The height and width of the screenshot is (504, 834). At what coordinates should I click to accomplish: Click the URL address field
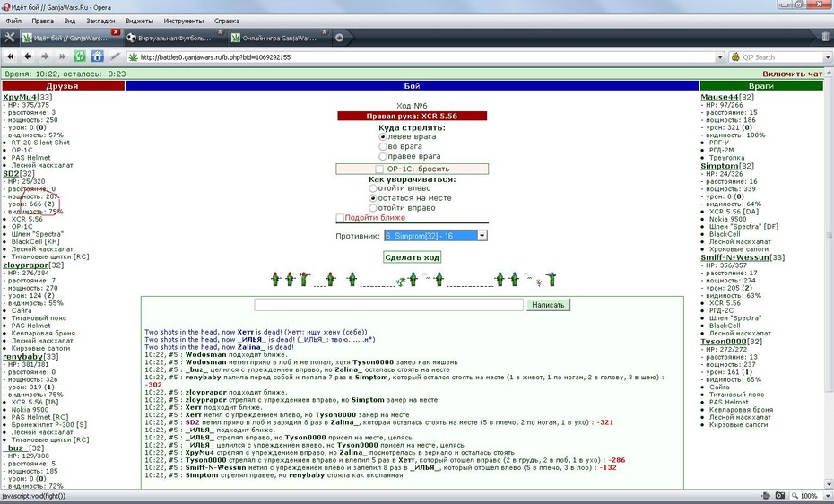point(427,56)
